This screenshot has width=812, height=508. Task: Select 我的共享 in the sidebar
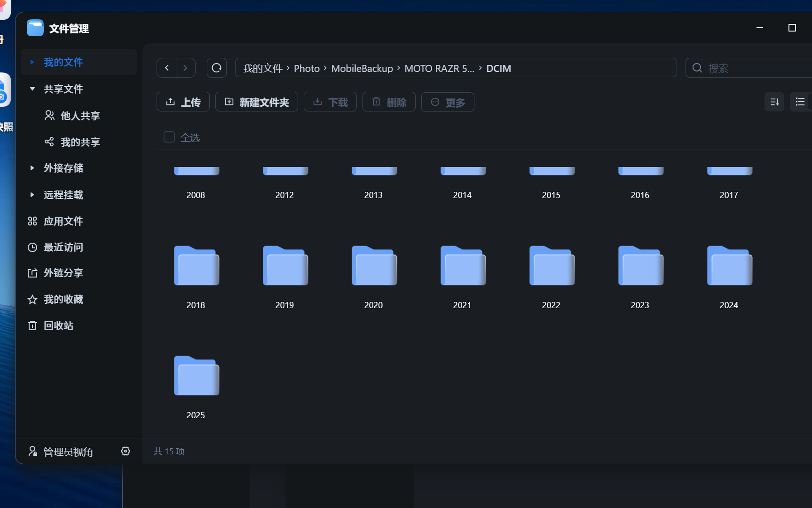[80, 142]
